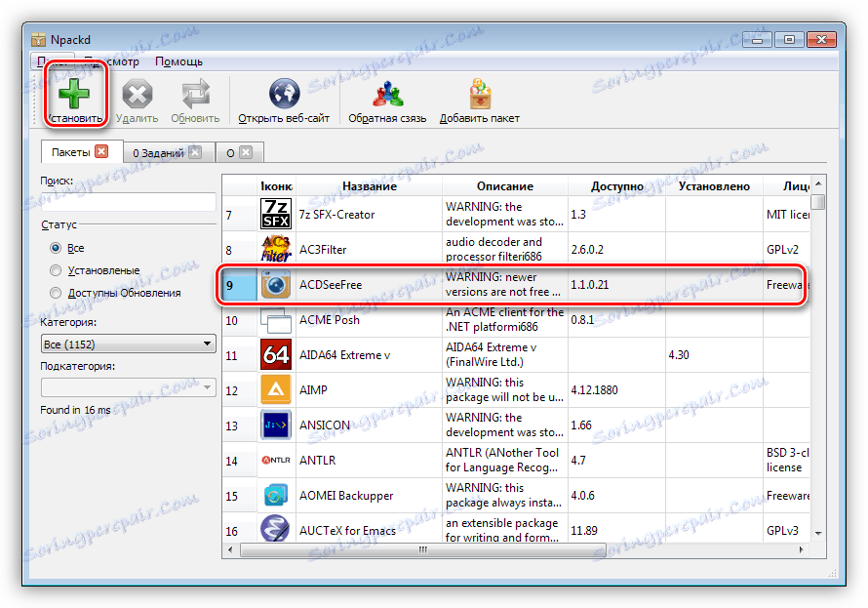
Task: Click the horizontal scrollbar right arrow
Action: coord(801,549)
